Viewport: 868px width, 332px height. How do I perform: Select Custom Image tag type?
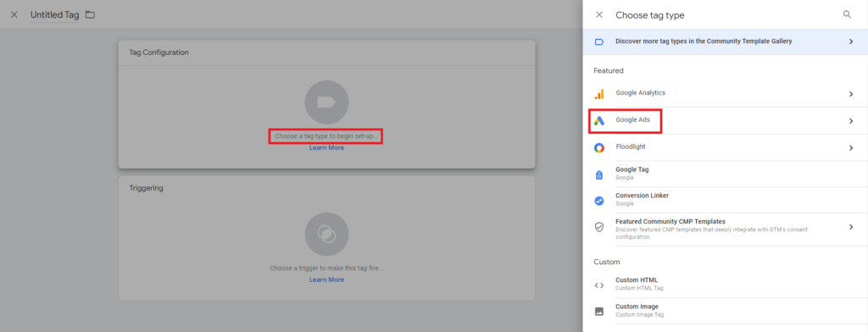[x=726, y=311]
